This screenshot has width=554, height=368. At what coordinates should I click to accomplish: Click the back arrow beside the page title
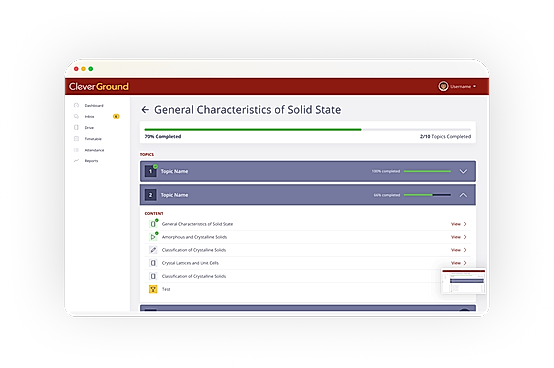coord(145,110)
